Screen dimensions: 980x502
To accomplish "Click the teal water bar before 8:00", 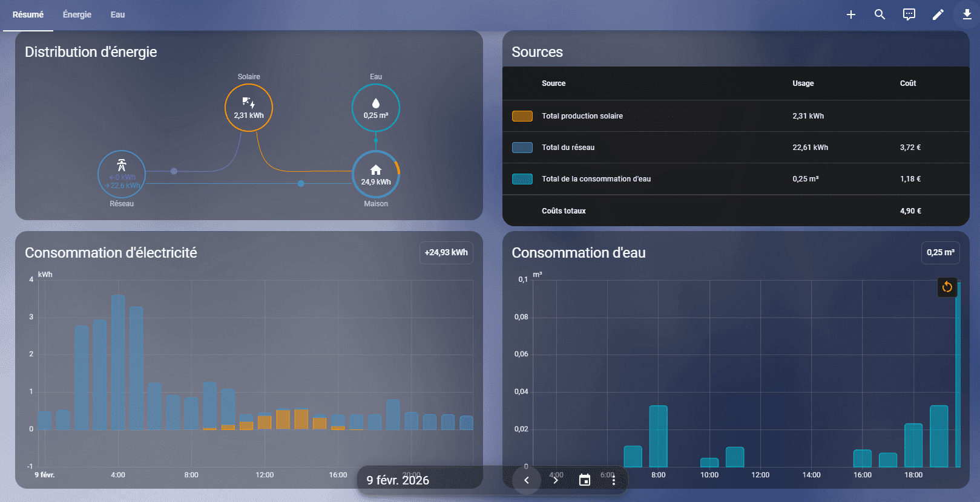I will pos(633,456).
